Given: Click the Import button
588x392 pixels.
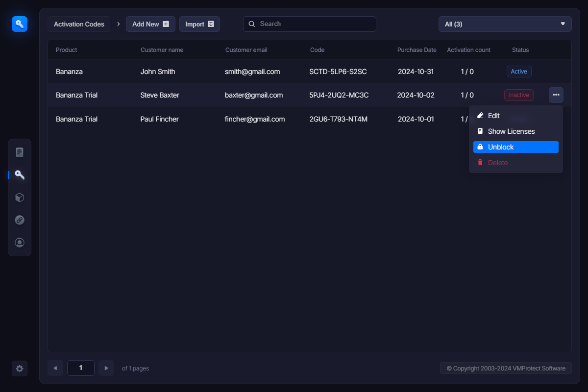Looking at the screenshot, I should [x=199, y=24].
